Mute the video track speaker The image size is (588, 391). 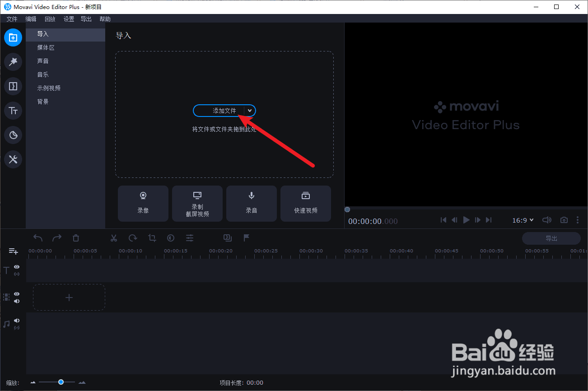pyautogui.click(x=17, y=301)
